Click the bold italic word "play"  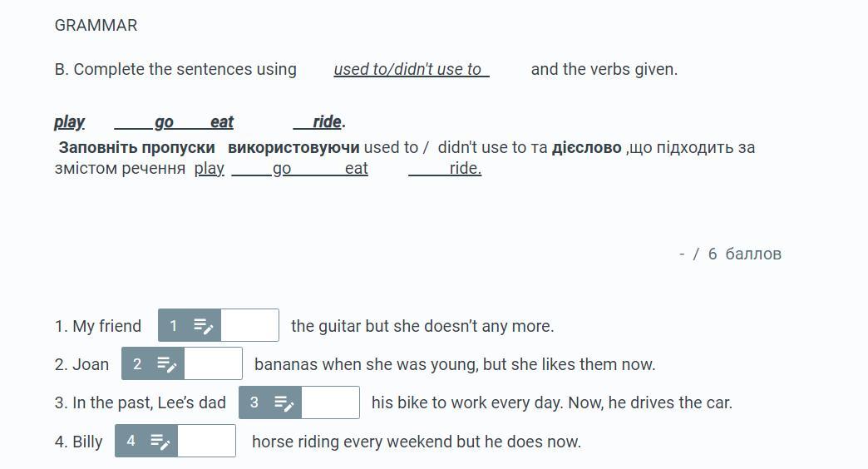(69, 121)
